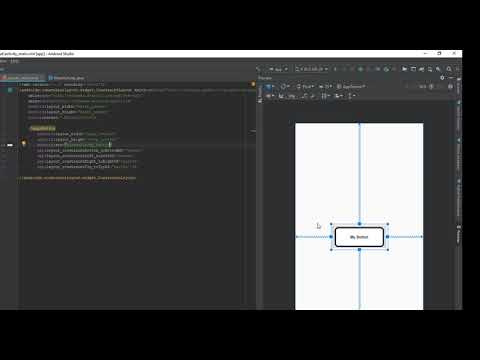Open Preview panel gear settings
480x360 pixels.
tap(442, 78)
